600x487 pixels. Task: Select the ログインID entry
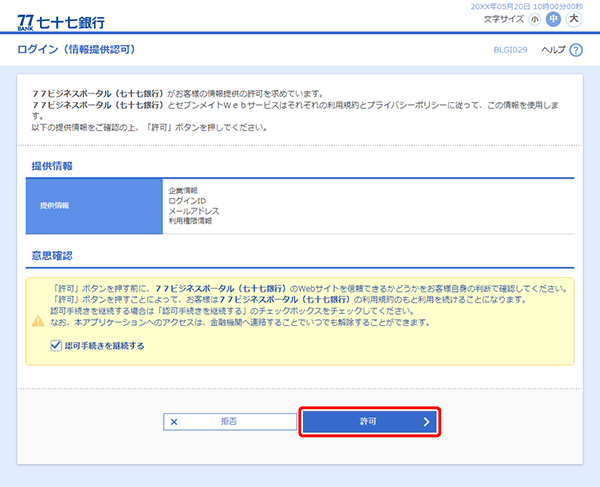[x=187, y=200]
